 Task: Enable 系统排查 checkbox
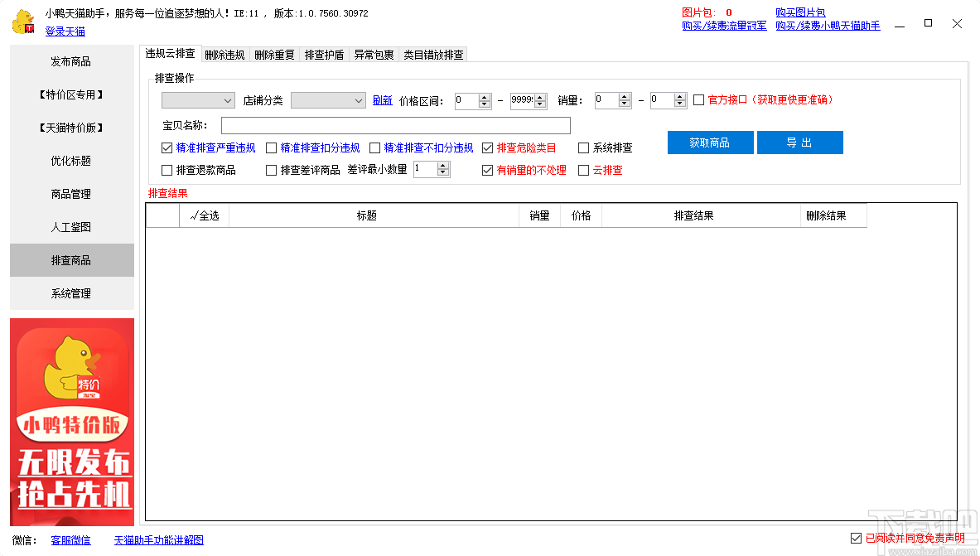pos(584,148)
